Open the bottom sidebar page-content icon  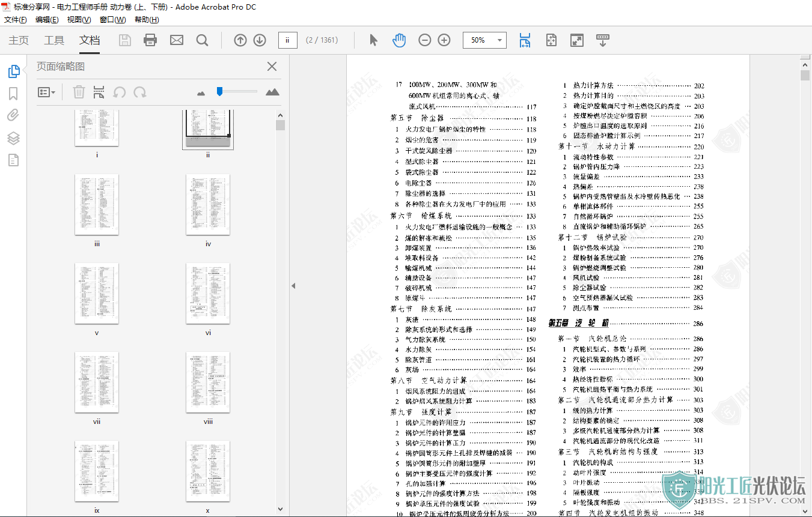click(x=13, y=160)
